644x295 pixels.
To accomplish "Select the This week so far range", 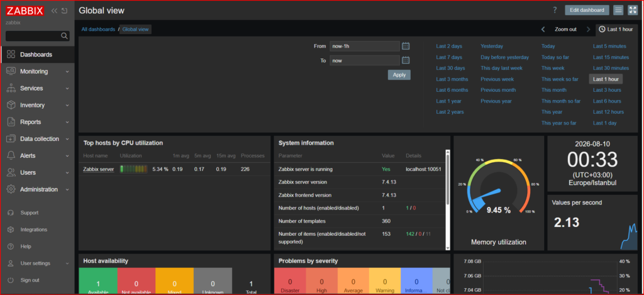I will (560, 79).
